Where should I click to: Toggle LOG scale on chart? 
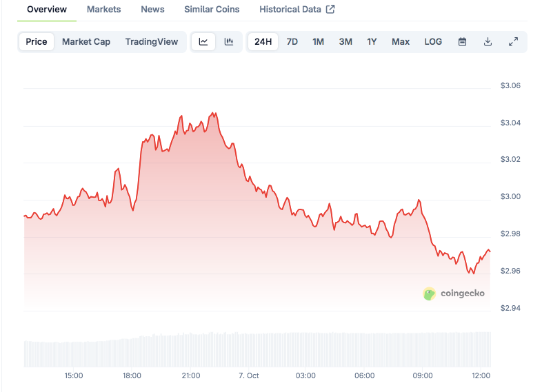point(433,41)
